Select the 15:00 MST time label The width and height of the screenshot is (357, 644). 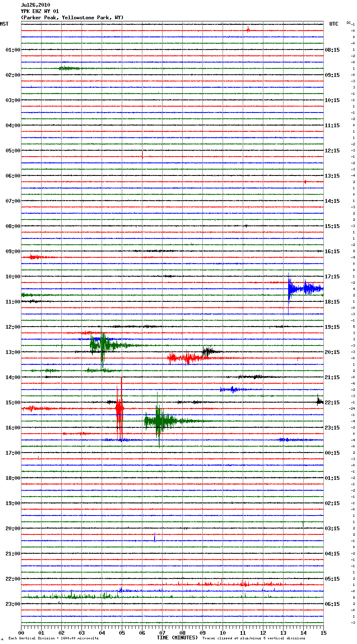tap(13, 403)
